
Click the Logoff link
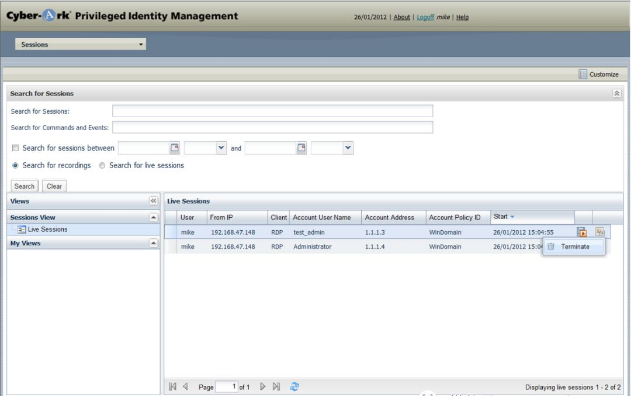pos(425,17)
